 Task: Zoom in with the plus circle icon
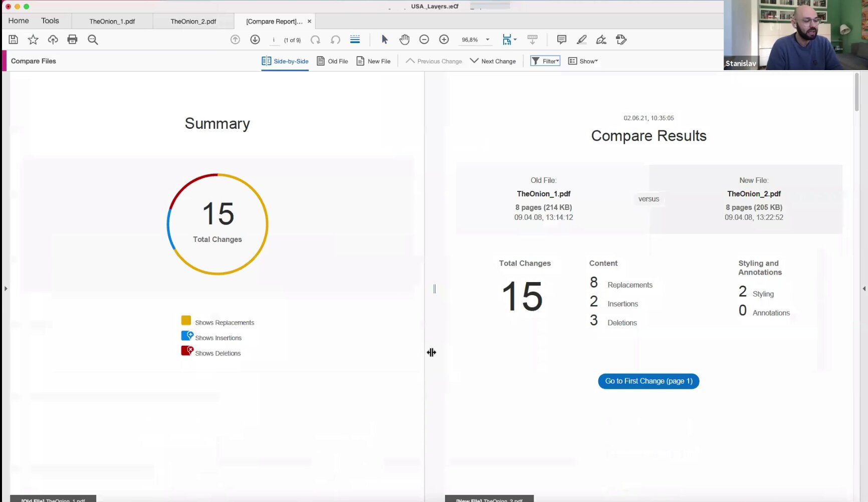pyautogui.click(x=444, y=40)
